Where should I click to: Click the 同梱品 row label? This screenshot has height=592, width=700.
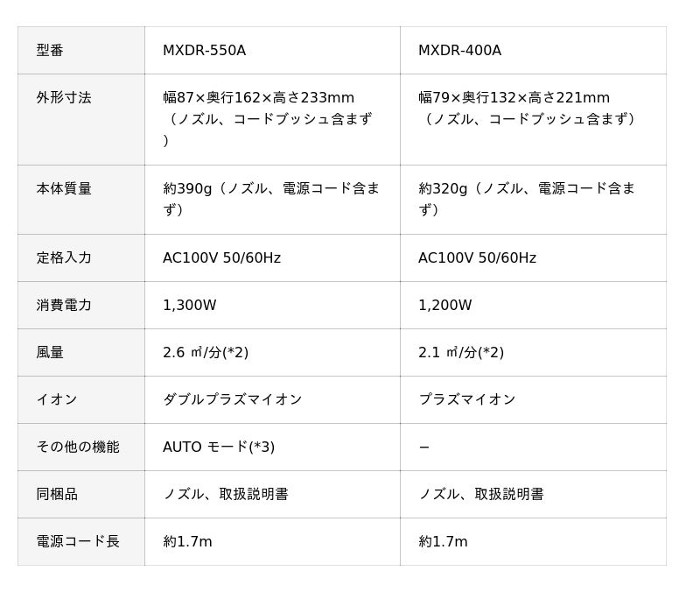(57, 494)
